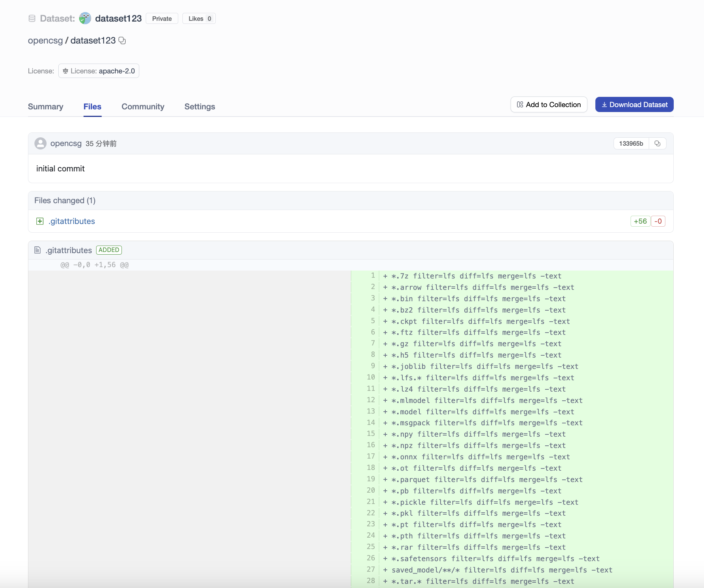This screenshot has width=704, height=588.
Task: Click the opencsg namespace link in path
Action: click(x=45, y=40)
